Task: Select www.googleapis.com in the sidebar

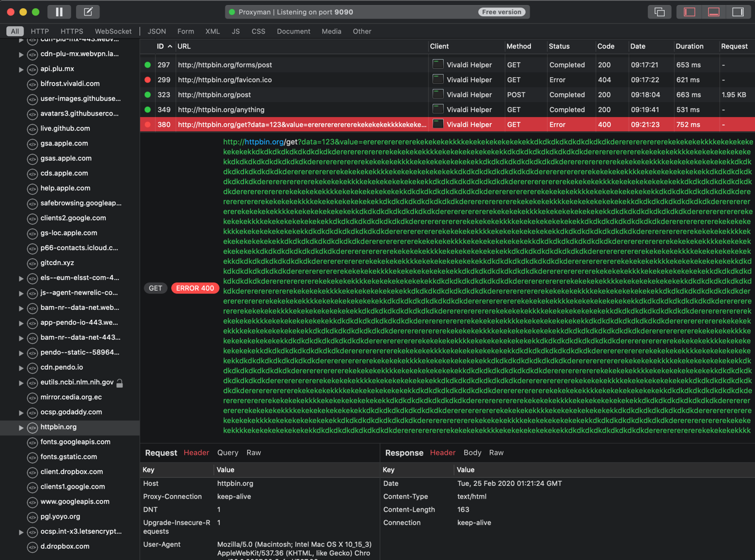Action: click(75, 502)
